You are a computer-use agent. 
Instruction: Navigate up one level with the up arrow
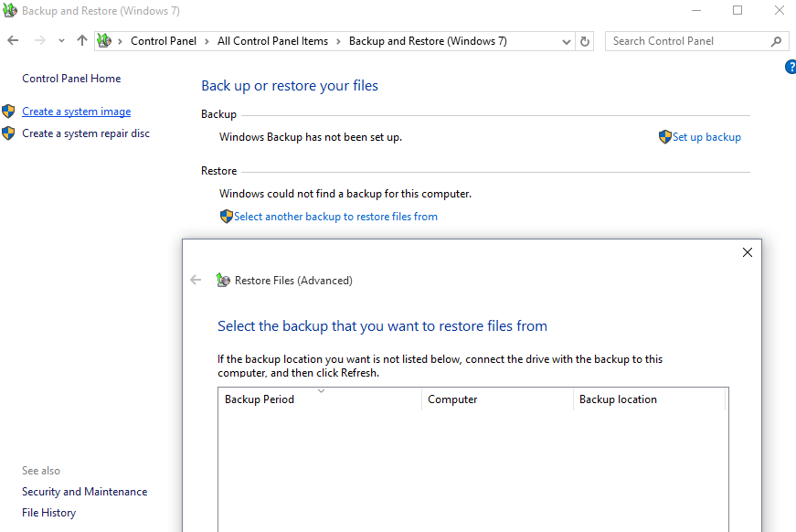click(x=80, y=40)
